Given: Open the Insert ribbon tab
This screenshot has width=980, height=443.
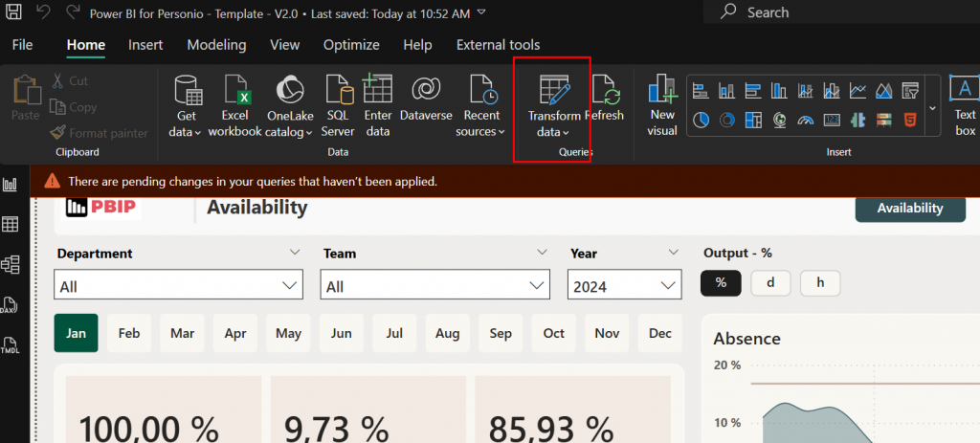Looking at the screenshot, I should tap(145, 45).
